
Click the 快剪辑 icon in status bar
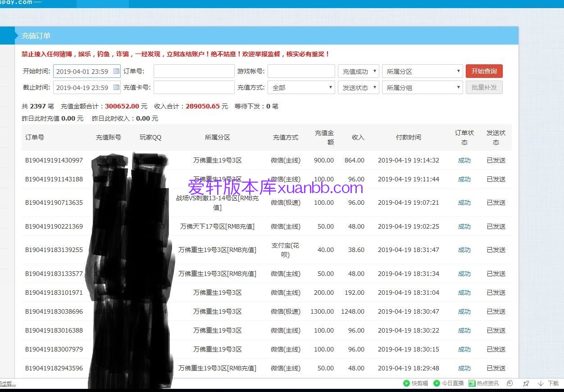click(x=406, y=383)
